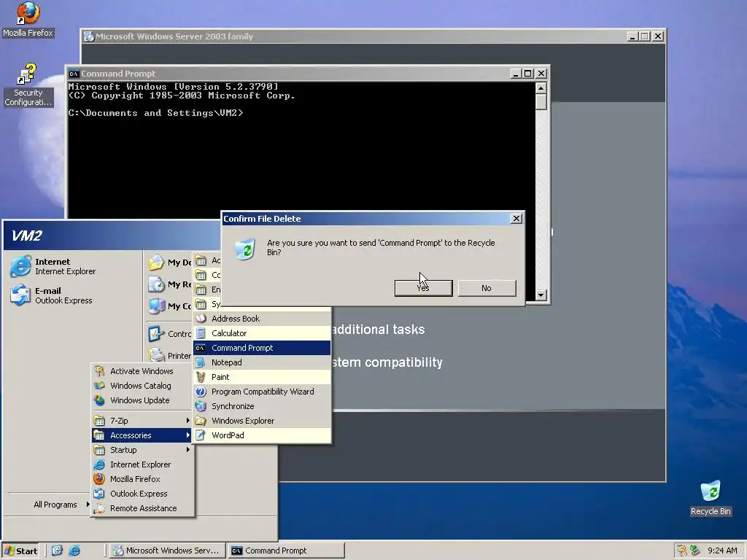Click the Internet Explorer entry in All Programs
747x560 pixels.
142,464
